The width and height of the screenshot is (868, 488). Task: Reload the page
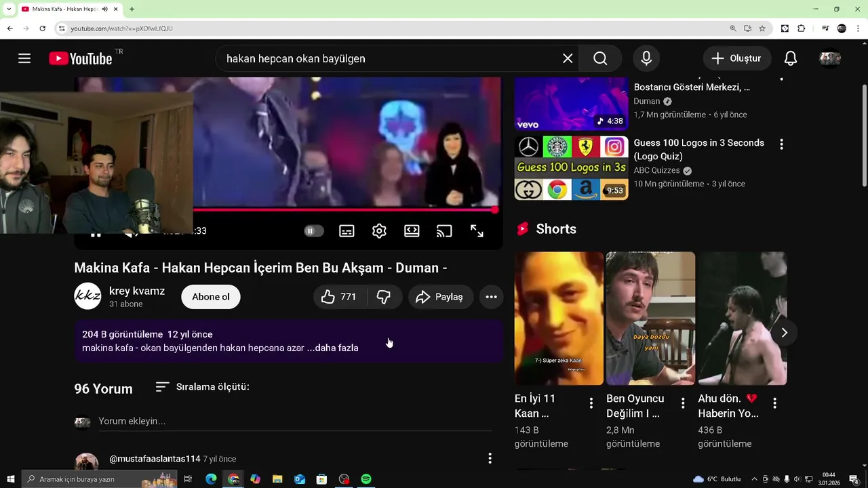(x=43, y=28)
